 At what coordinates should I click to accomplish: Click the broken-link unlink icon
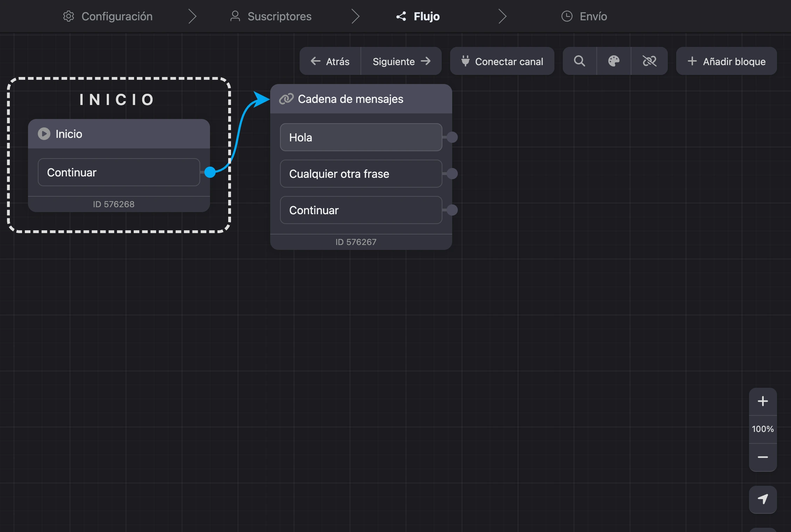(649, 61)
